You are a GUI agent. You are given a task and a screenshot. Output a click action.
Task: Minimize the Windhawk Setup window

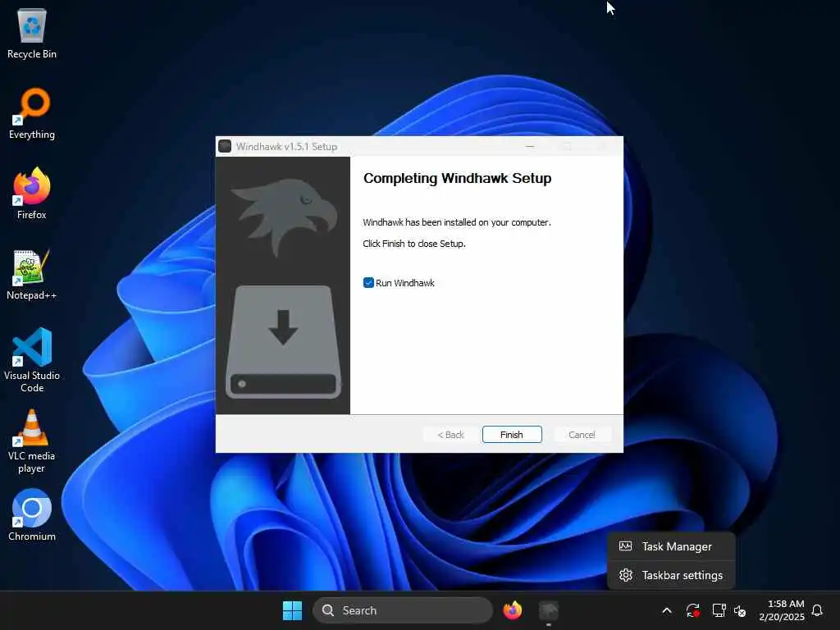tap(530, 146)
